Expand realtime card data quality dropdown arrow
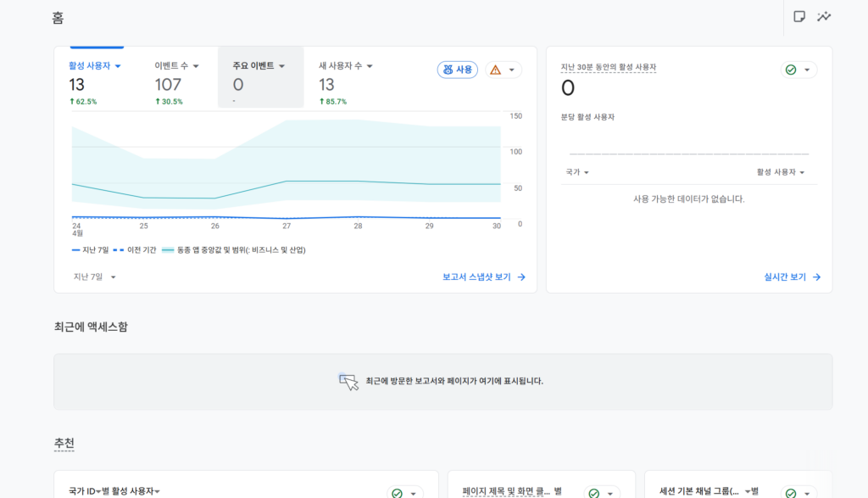 click(x=807, y=70)
